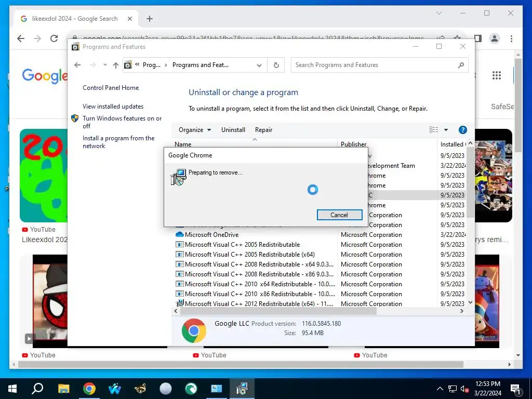Viewport: 532px width, 399px height.
Task: Click the 3/22/2024 date in OneDrive row
Action: click(x=453, y=234)
